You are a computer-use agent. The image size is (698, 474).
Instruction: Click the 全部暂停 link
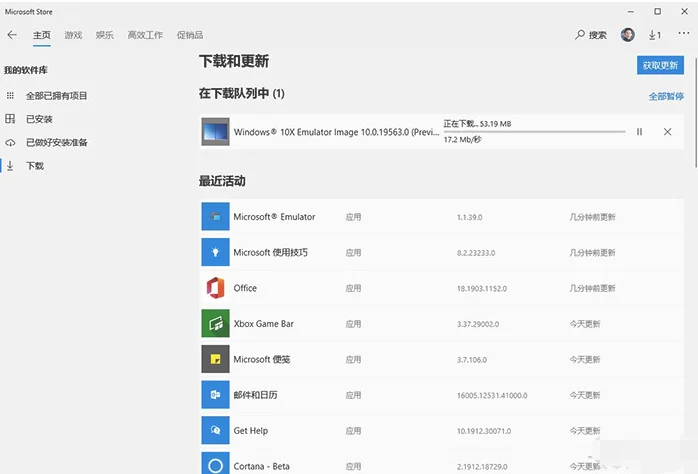[666, 96]
